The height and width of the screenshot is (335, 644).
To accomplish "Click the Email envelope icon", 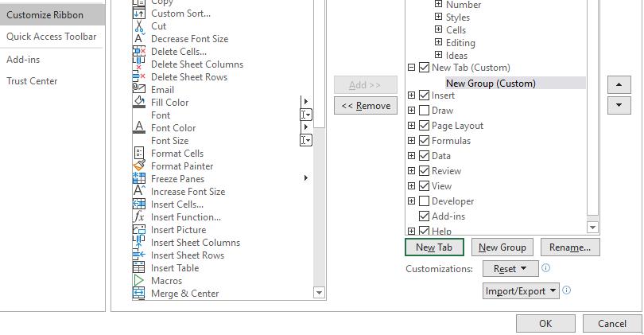I will [139, 89].
